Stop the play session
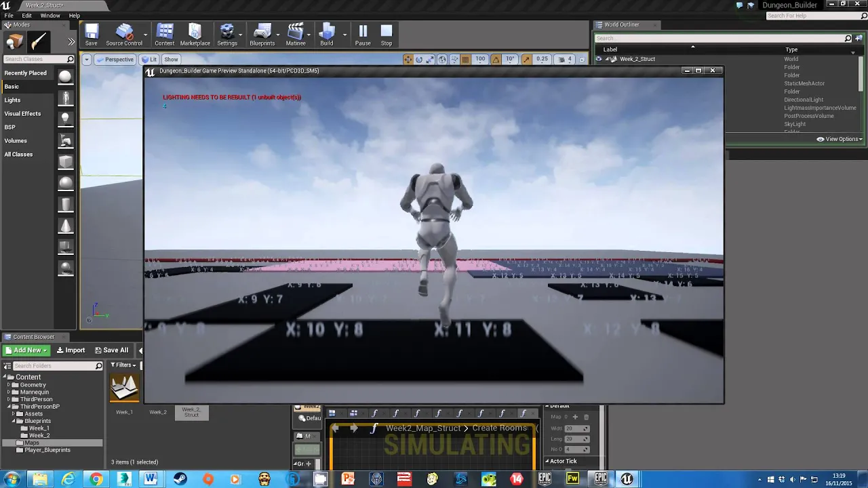868x488 pixels. pyautogui.click(x=387, y=35)
